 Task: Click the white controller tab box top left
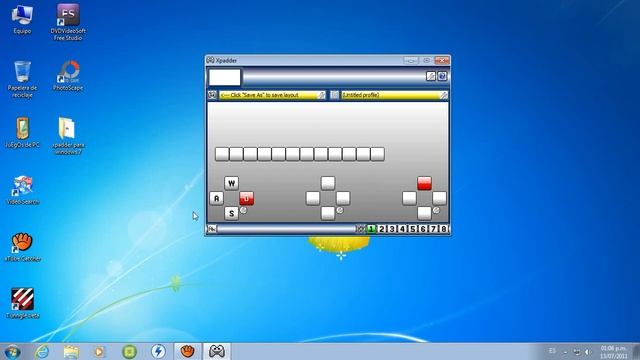(224, 77)
